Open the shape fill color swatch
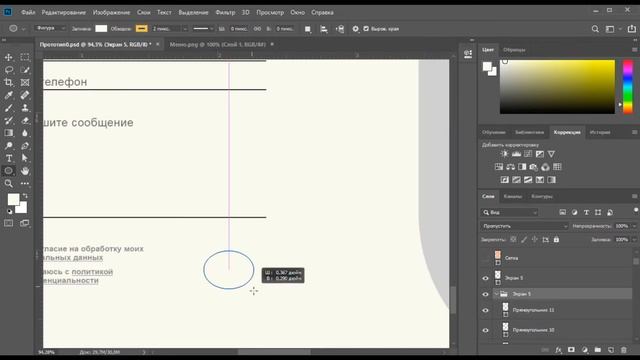The height and width of the screenshot is (360, 640). click(x=101, y=29)
